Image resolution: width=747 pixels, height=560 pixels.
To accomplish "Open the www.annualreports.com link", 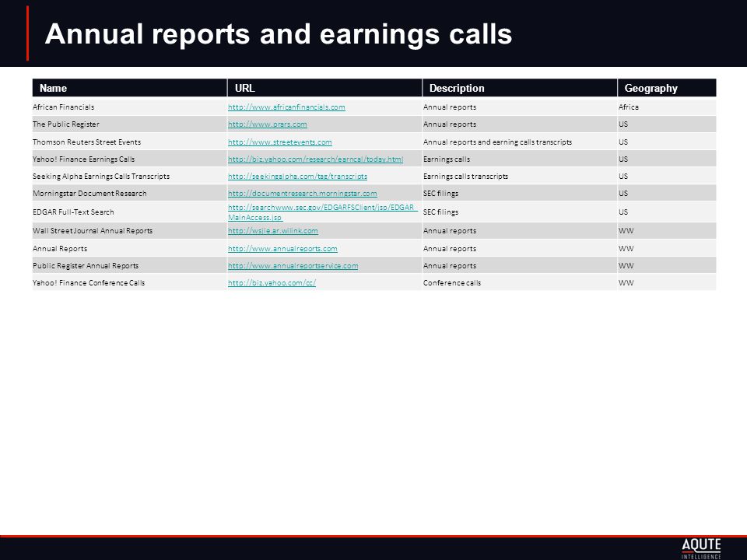I will pyautogui.click(x=282, y=249).
